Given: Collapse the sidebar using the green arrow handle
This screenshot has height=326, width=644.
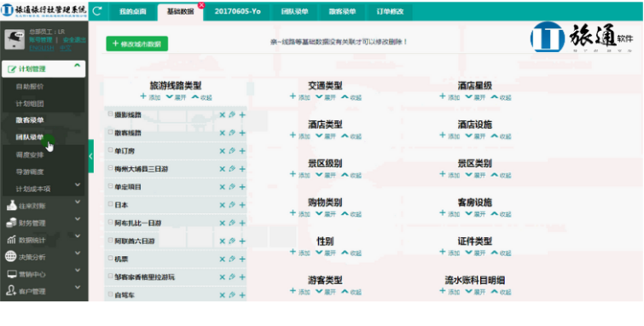Looking at the screenshot, I should point(90,156).
